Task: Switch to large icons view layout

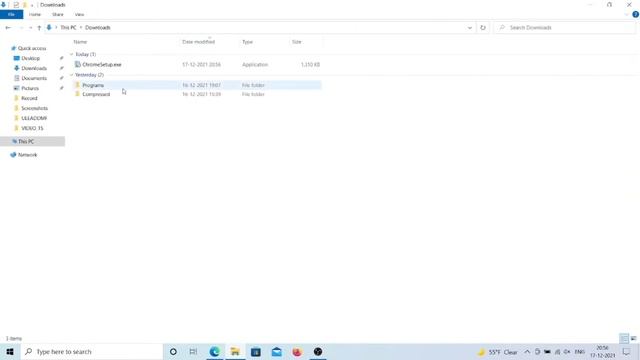Action: [x=633, y=338]
